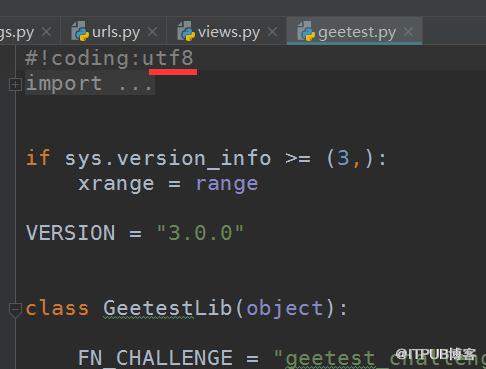Viewport: 486px width, 369px height.
Task: Click the folded 'import ...' text
Action: [x=89, y=83]
